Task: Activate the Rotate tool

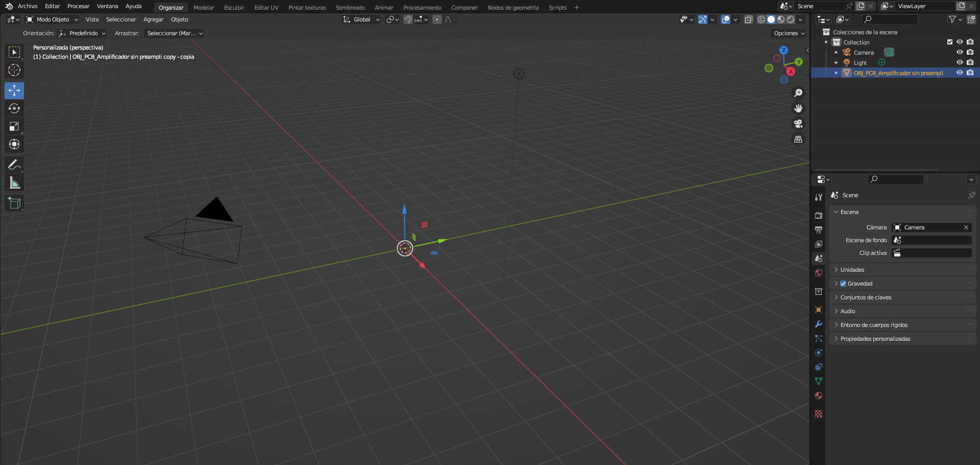Action: tap(14, 108)
